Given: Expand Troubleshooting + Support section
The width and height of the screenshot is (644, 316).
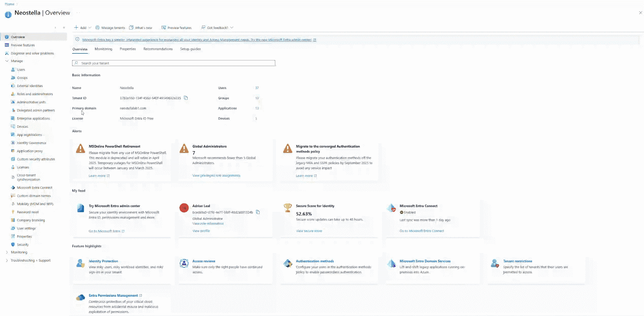Looking at the screenshot, I should (x=7, y=260).
